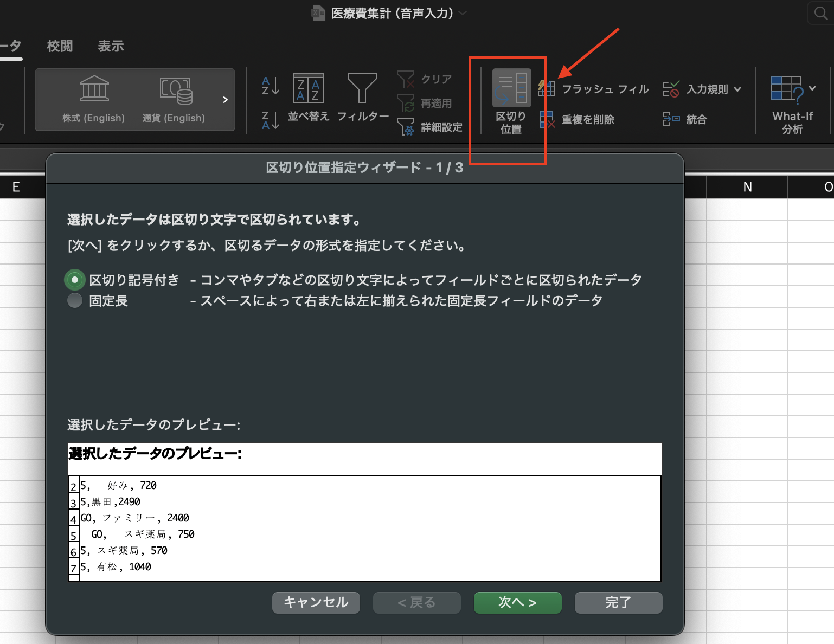Click the 次へ > button

[x=518, y=602]
